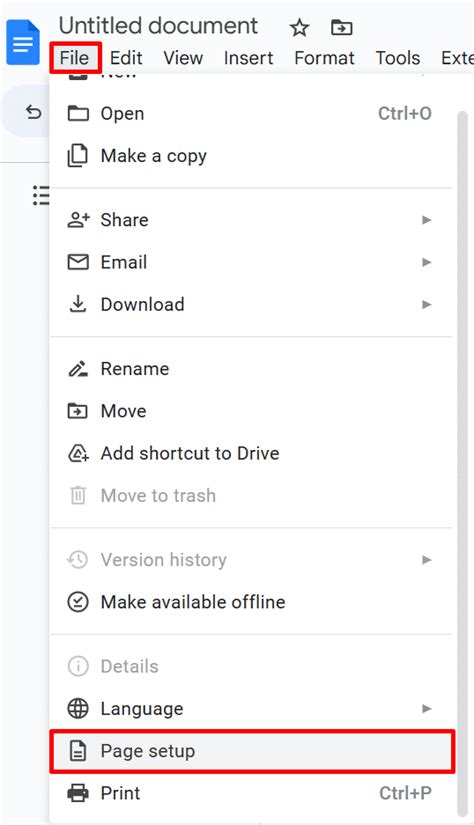
Task: Open the Format menu
Action: 325,58
